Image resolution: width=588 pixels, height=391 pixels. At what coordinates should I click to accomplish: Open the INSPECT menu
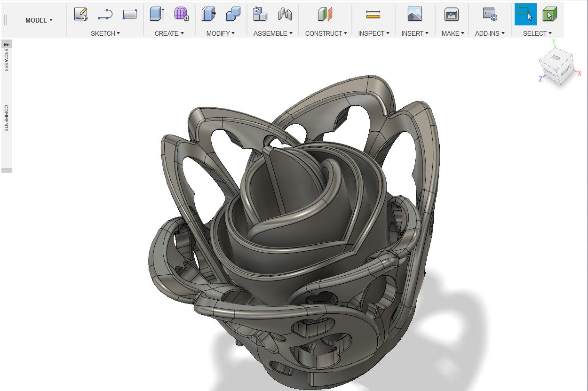click(374, 33)
